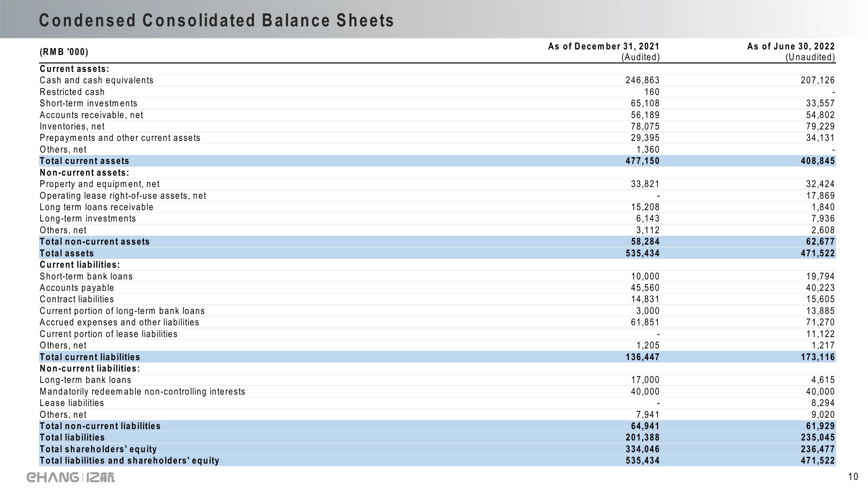Click total non-current assets value 62,677
The width and height of the screenshot is (868, 488).
tap(821, 241)
